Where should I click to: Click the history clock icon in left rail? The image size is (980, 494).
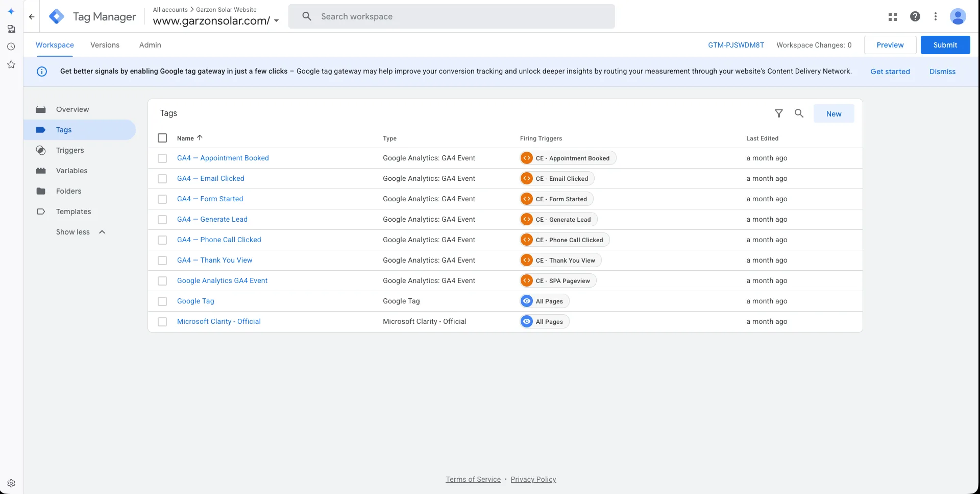tap(11, 46)
